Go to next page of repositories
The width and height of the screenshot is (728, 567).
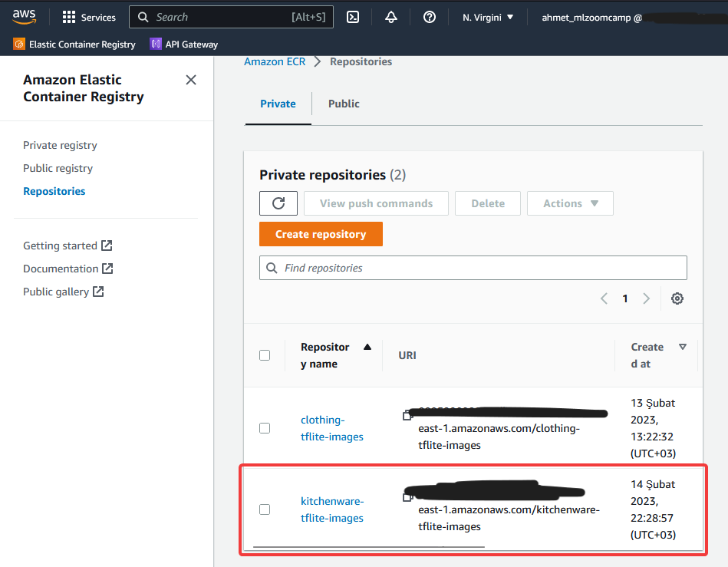646,298
